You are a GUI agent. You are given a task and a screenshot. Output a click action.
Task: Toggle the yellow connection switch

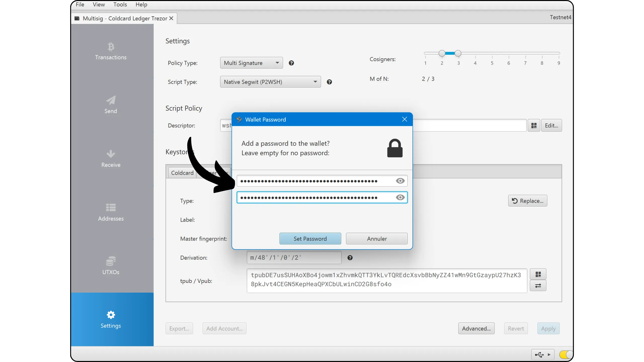pyautogui.click(x=566, y=355)
